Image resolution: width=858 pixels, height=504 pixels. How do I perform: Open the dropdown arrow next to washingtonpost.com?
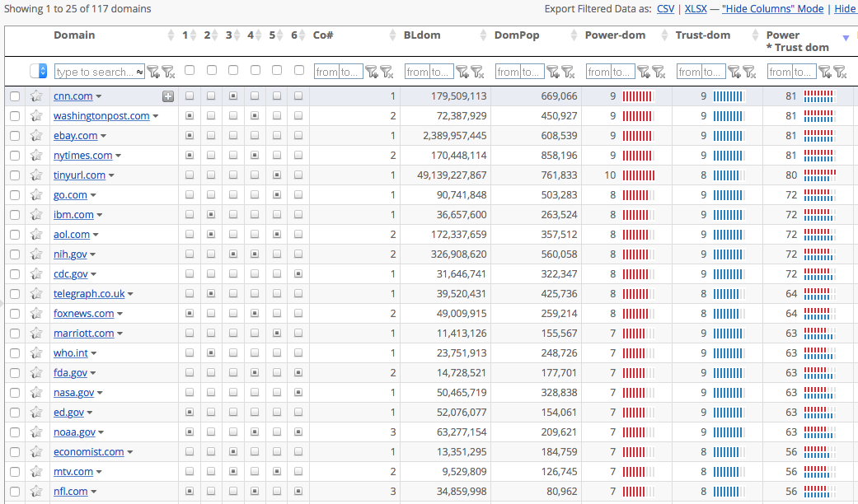156,116
